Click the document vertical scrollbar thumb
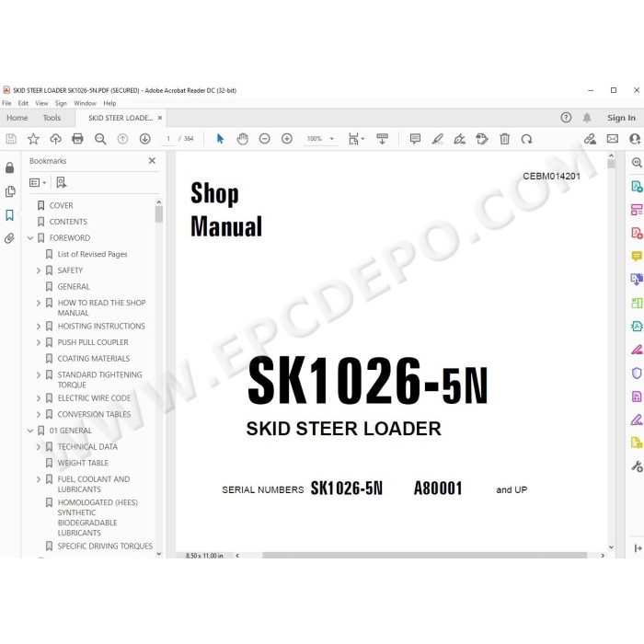The image size is (644, 644). tap(611, 164)
